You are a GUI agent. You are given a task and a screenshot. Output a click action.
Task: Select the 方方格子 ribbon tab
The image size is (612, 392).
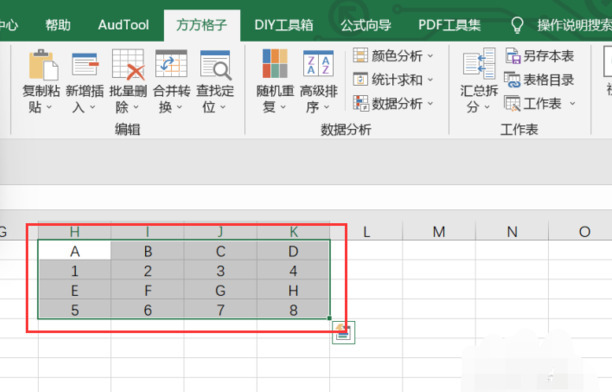[x=202, y=25]
